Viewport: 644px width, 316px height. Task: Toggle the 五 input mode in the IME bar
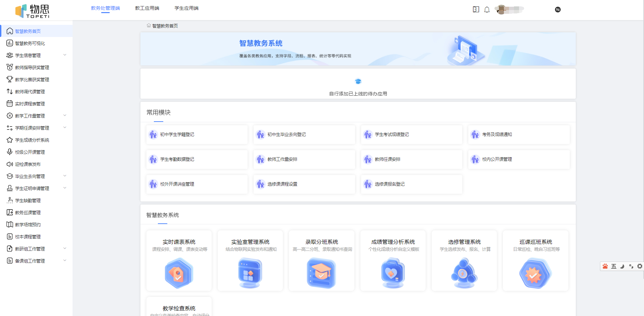point(613,266)
